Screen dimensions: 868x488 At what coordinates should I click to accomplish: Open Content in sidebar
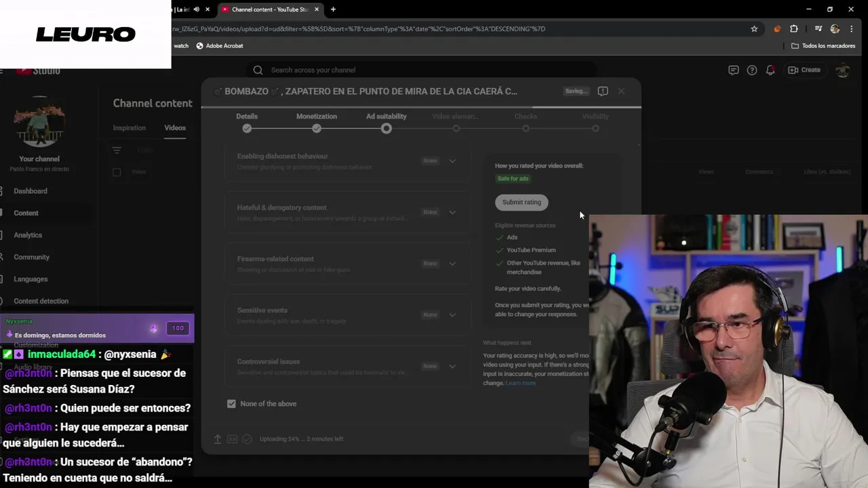click(26, 213)
